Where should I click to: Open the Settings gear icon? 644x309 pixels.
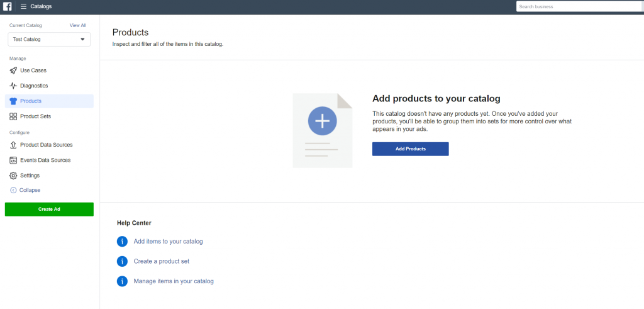(x=13, y=176)
